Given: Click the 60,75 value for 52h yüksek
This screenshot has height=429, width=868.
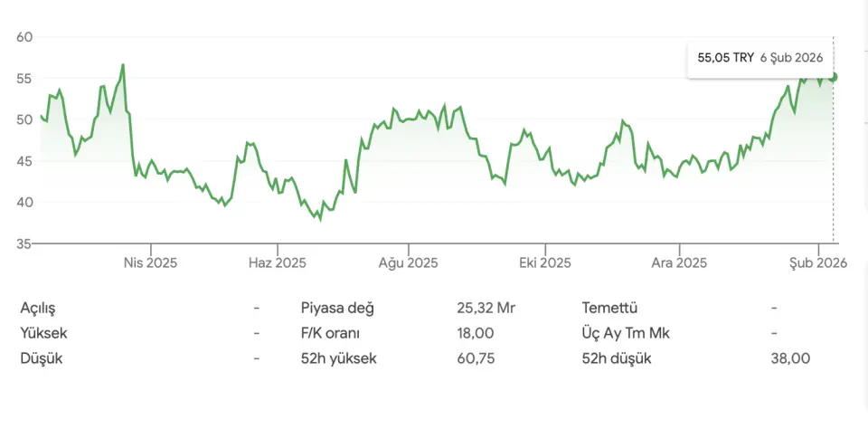Looking at the screenshot, I should [x=476, y=358].
